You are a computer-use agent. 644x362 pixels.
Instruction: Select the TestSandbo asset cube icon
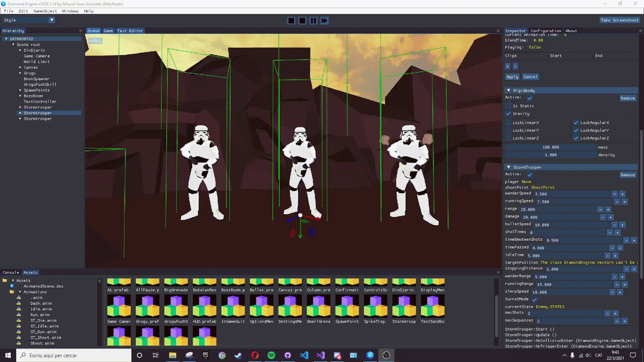pyautogui.click(x=433, y=306)
